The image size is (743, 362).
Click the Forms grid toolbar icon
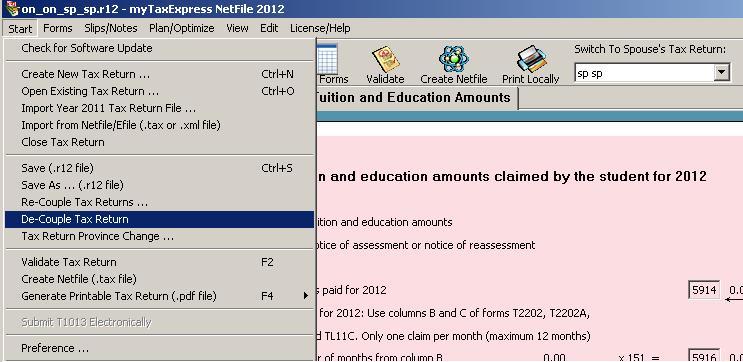327,59
